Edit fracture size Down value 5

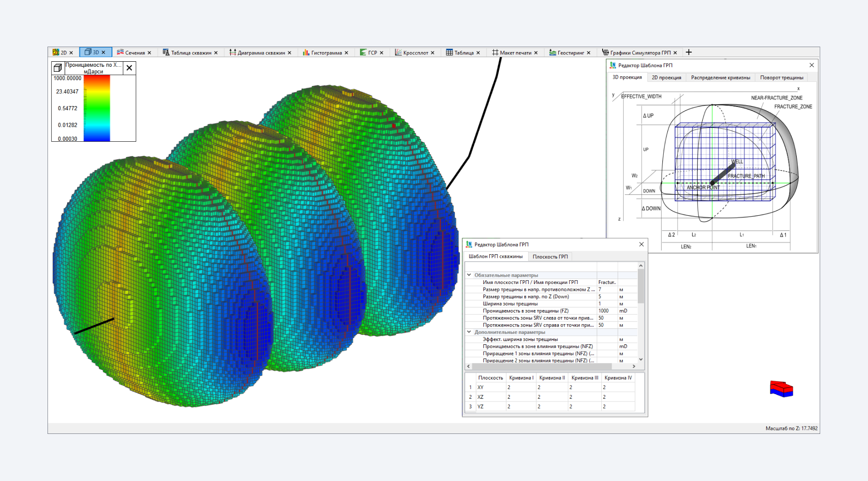[607, 296]
